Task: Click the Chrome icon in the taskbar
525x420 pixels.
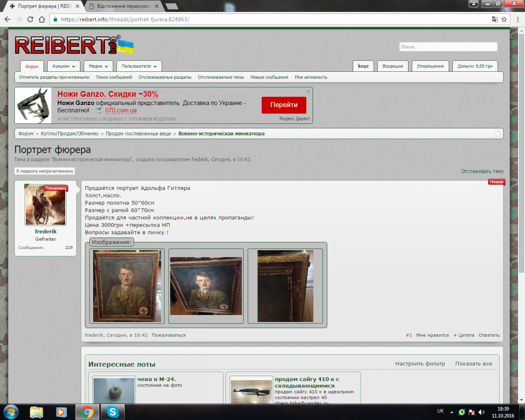Action: click(x=87, y=412)
